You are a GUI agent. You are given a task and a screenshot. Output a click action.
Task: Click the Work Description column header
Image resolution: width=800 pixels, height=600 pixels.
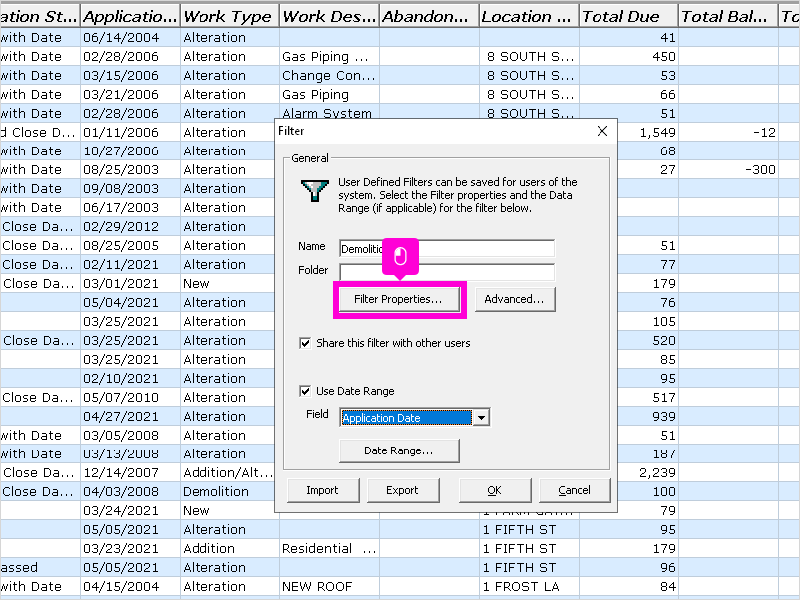[329, 16]
